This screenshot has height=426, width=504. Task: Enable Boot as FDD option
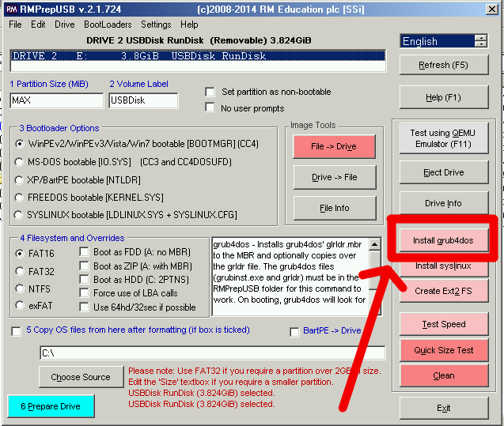point(85,253)
